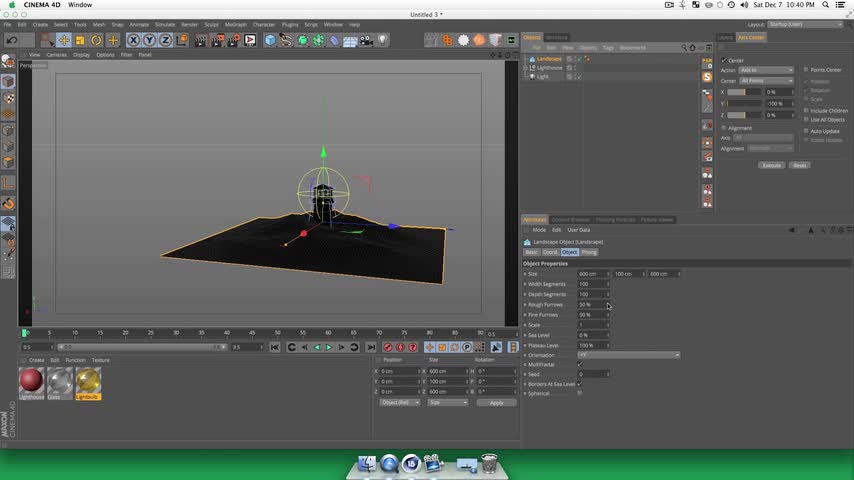
Task: Click the Execute button
Action: click(771, 165)
